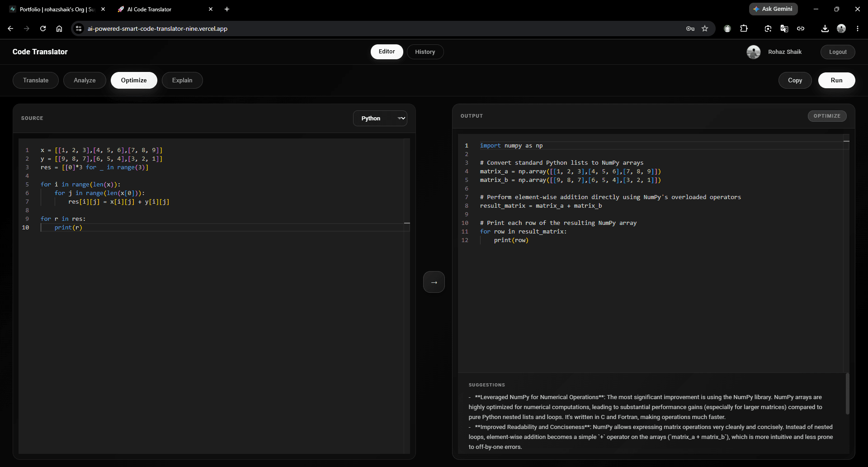Click output line matrix_a = np.array

pos(571,172)
